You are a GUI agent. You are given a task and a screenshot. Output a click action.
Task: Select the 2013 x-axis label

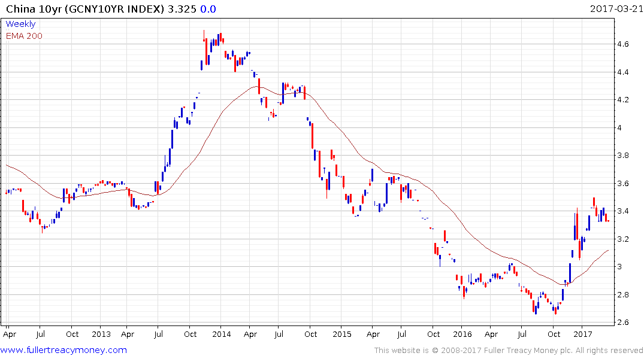101,334
